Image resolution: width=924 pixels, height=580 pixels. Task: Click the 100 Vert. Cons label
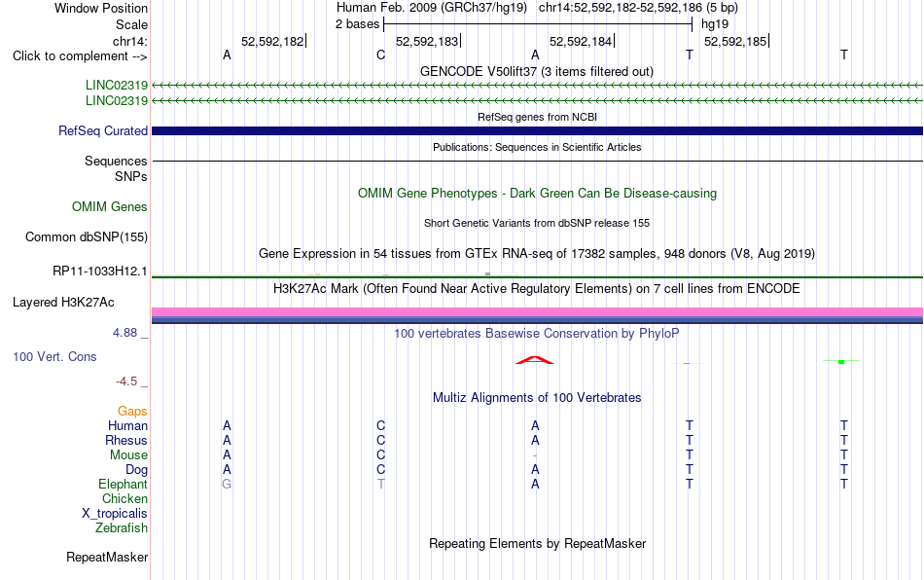click(x=54, y=356)
